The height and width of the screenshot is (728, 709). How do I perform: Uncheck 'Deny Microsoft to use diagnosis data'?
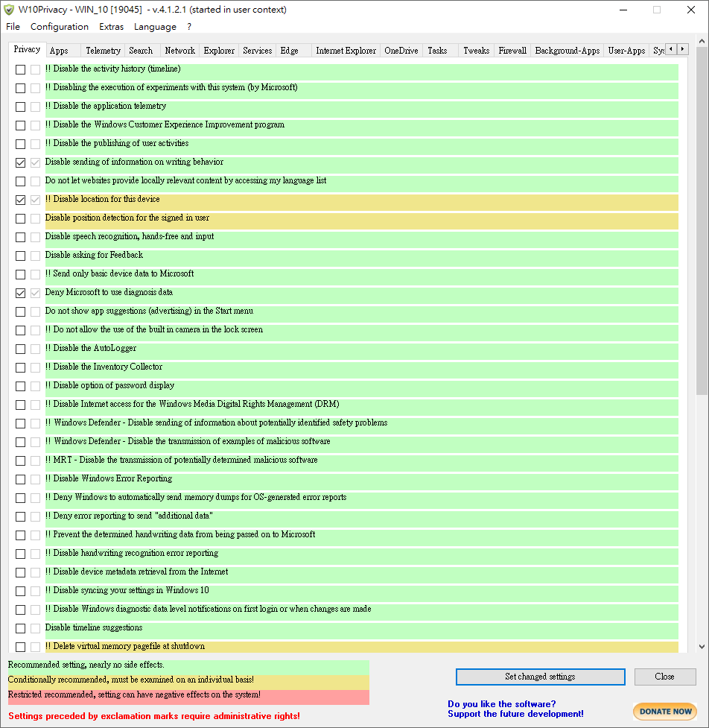[x=19, y=293]
